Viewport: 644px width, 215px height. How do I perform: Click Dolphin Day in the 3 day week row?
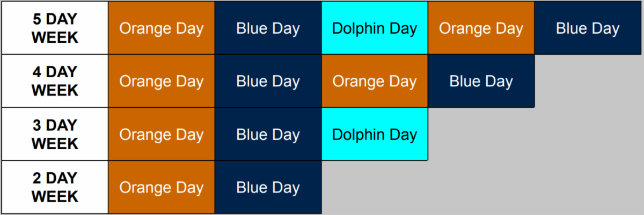[375, 134]
